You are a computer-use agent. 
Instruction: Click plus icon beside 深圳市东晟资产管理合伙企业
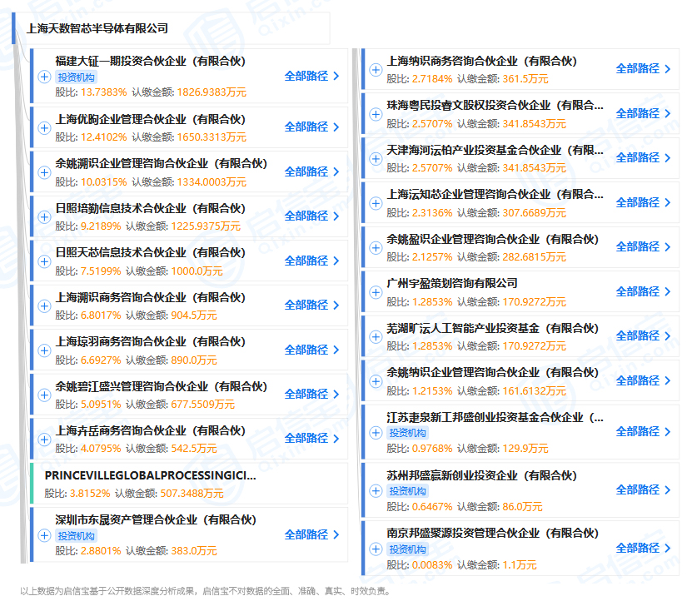(x=44, y=535)
